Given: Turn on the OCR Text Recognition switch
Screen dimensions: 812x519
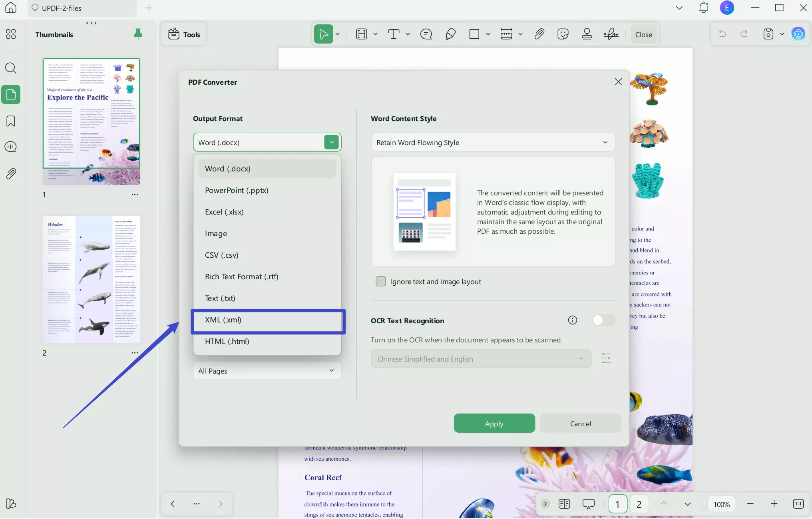Looking at the screenshot, I should (x=603, y=320).
